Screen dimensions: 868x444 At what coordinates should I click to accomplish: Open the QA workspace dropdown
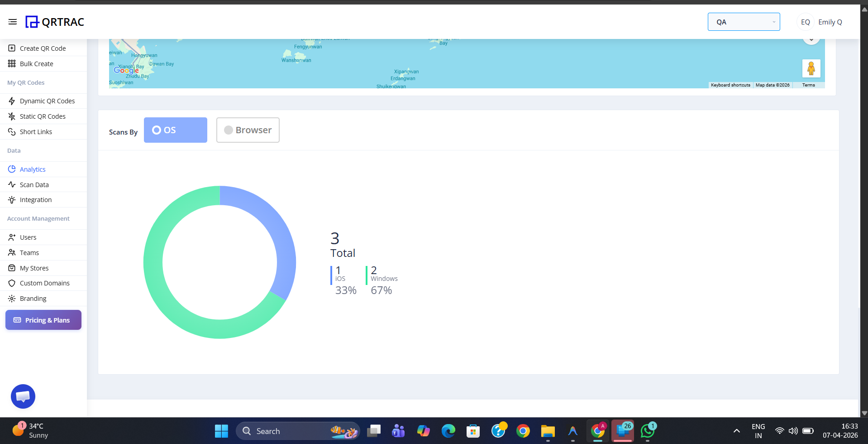pos(743,21)
